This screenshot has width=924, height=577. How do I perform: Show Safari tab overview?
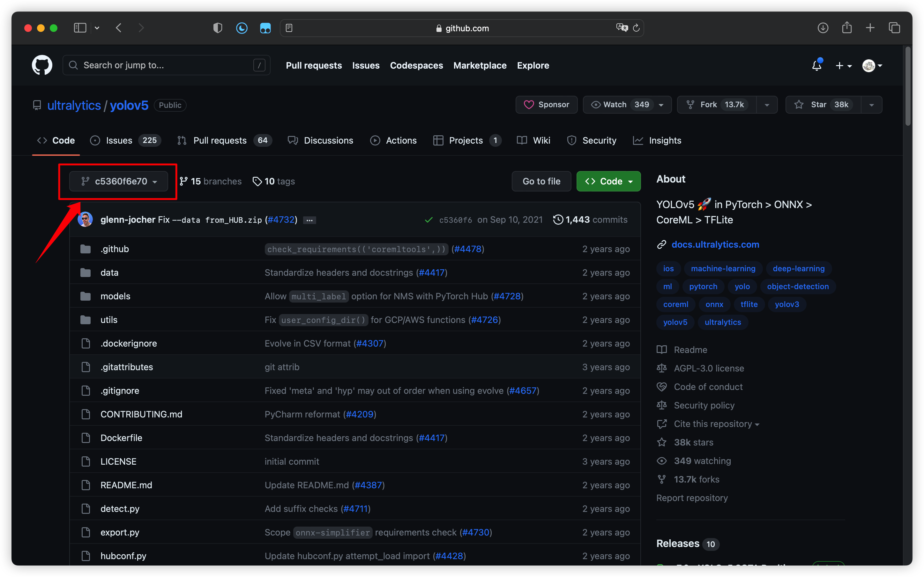click(894, 28)
